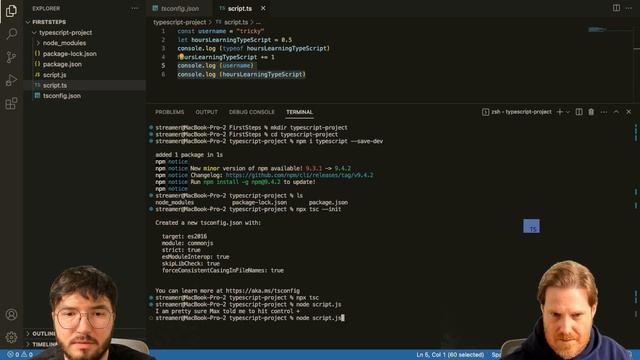Select the script.ts editor tab
640x360 pixels.
(240, 8)
